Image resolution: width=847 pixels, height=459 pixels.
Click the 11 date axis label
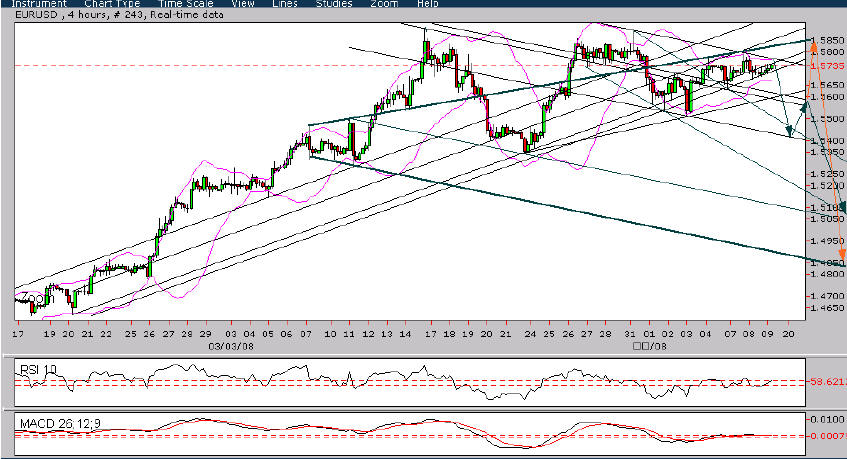[x=349, y=334]
